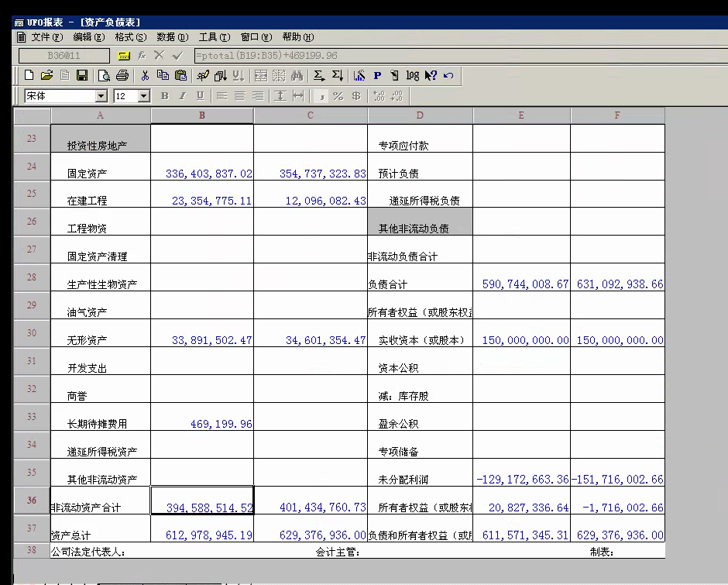728x585 pixels.
Task: Open the 文件 menu
Action: point(47,37)
